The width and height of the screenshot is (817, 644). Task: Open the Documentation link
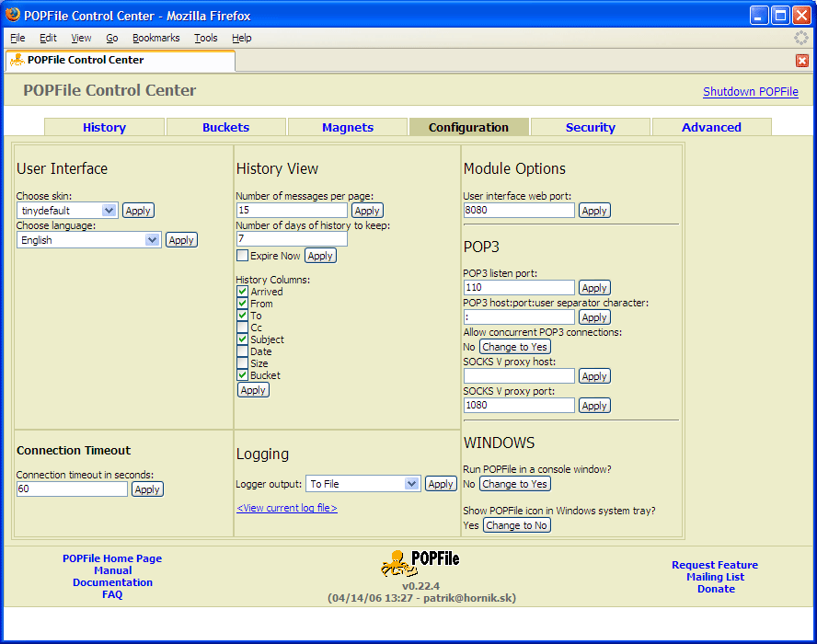click(112, 582)
